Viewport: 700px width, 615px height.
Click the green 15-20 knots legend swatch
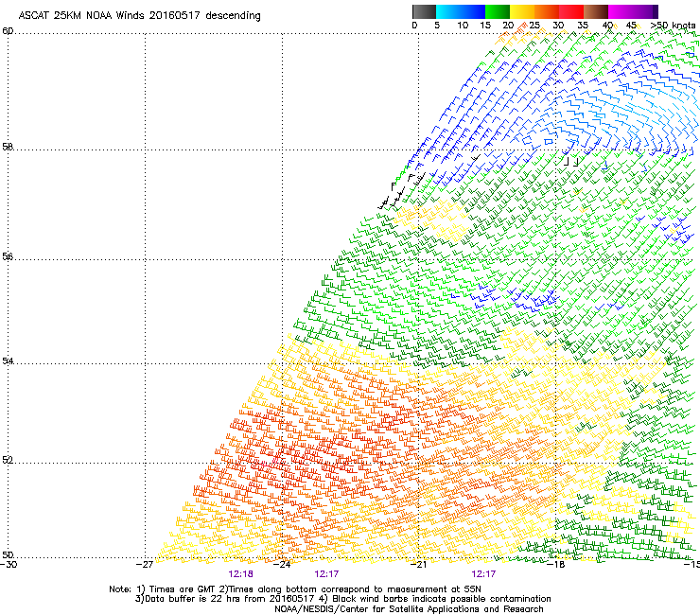[x=498, y=11]
